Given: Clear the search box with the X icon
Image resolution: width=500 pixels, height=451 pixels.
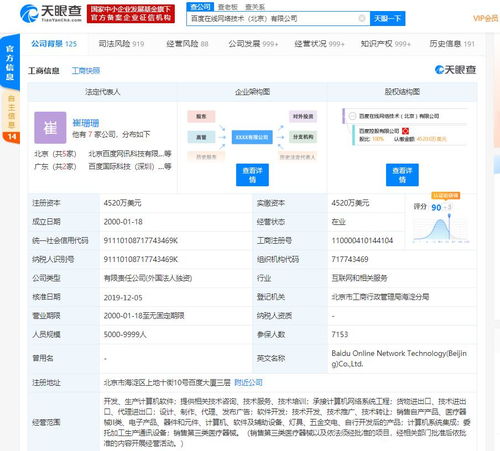Looking at the screenshot, I should tap(362, 18).
